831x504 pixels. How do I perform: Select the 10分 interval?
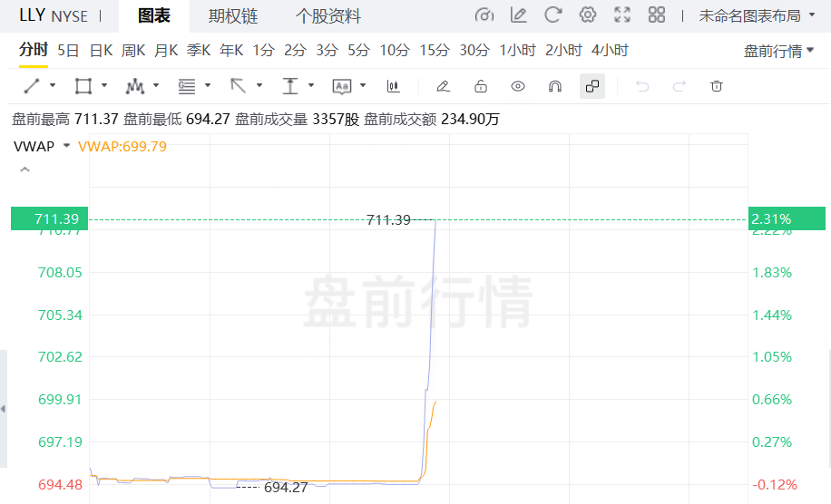click(395, 50)
